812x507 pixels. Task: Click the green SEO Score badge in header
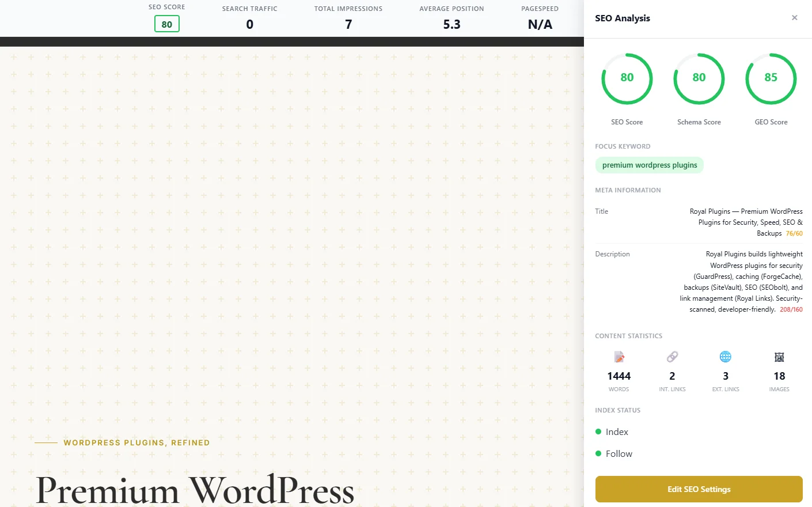click(x=166, y=24)
